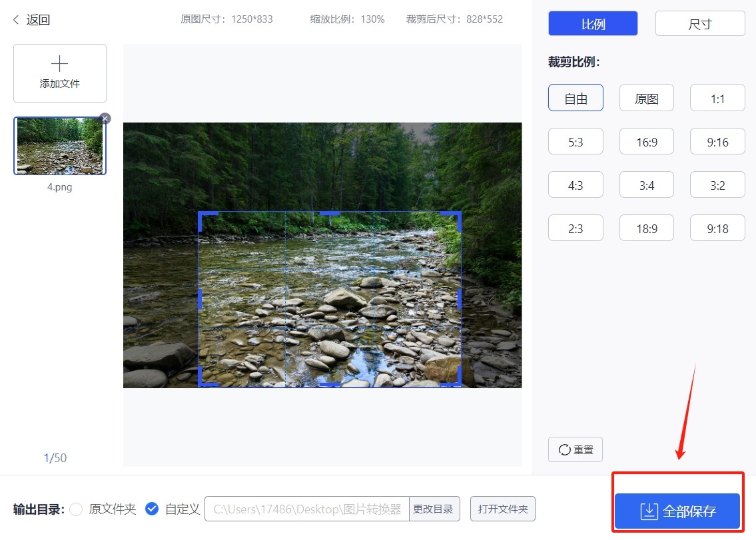Click the top-center crop edge handle
The height and width of the screenshot is (540, 756).
[x=330, y=213]
